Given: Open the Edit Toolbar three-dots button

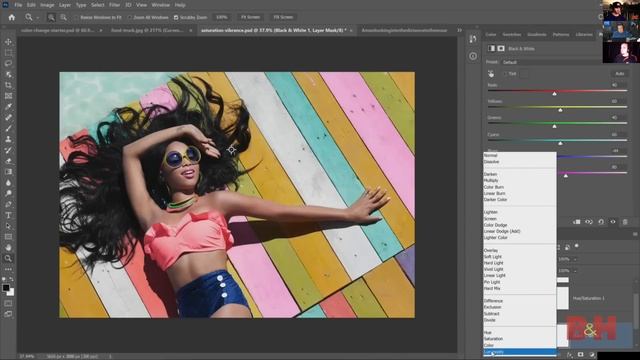Looking at the screenshot, I should coord(8,269).
